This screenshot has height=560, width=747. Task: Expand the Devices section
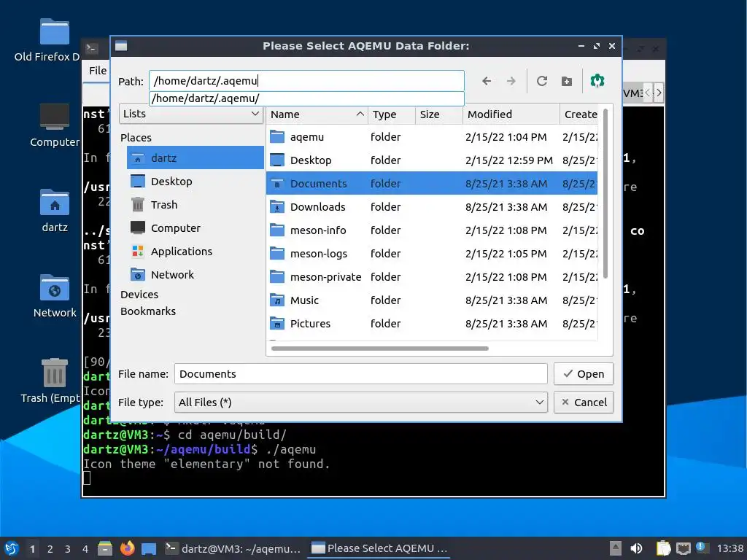139,295
